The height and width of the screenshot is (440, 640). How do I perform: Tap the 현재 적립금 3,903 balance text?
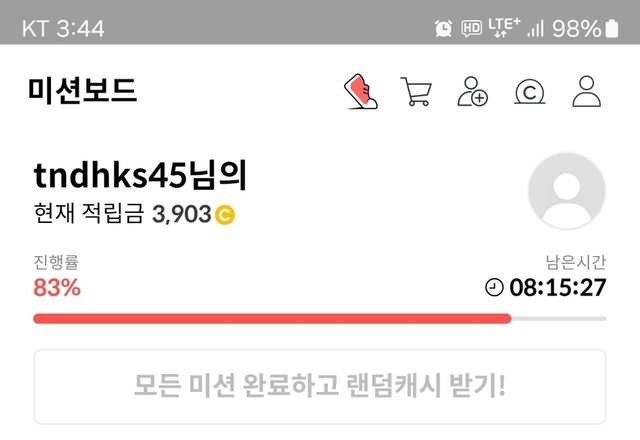[122, 213]
